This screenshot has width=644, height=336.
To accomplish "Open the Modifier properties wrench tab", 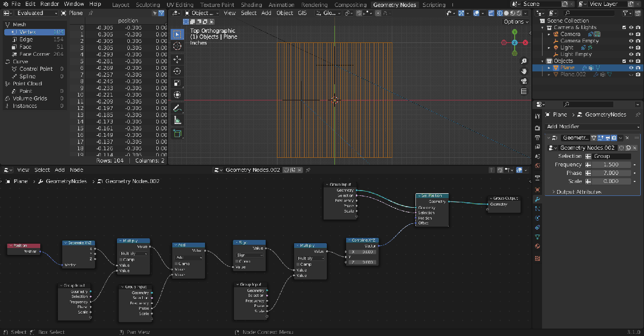I will click(x=538, y=199).
